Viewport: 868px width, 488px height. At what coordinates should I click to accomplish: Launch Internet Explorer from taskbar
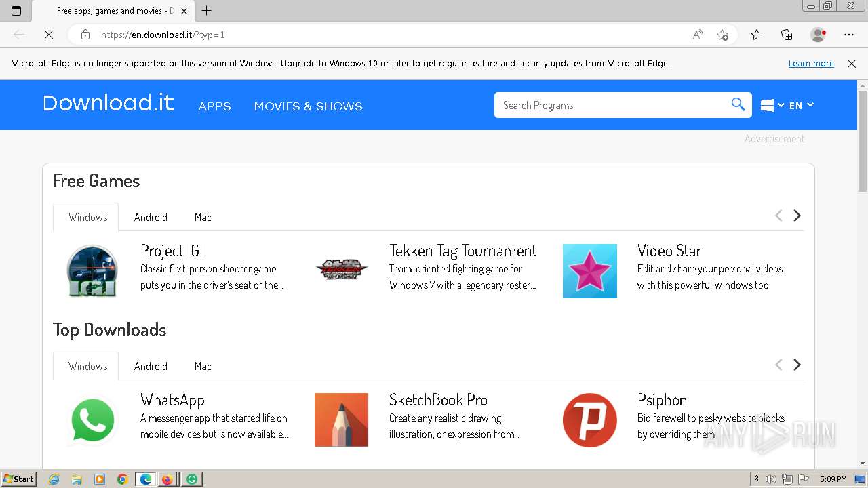54,479
